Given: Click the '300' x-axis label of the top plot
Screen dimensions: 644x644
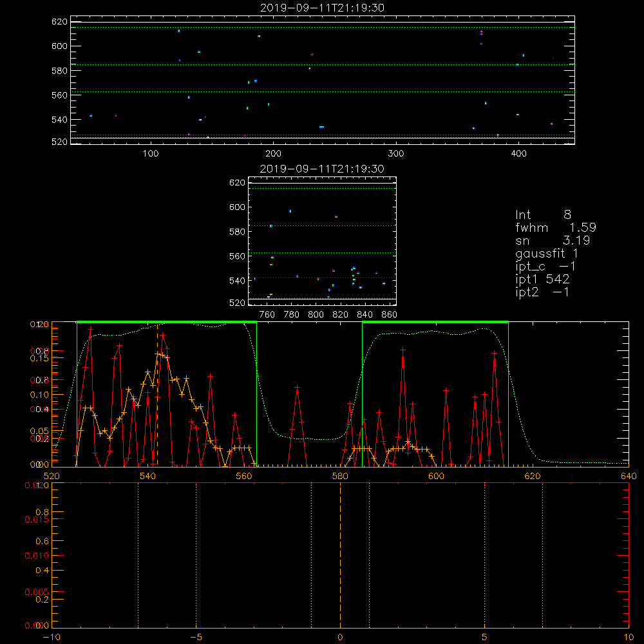Looking at the screenshot, I should point(396,154).
